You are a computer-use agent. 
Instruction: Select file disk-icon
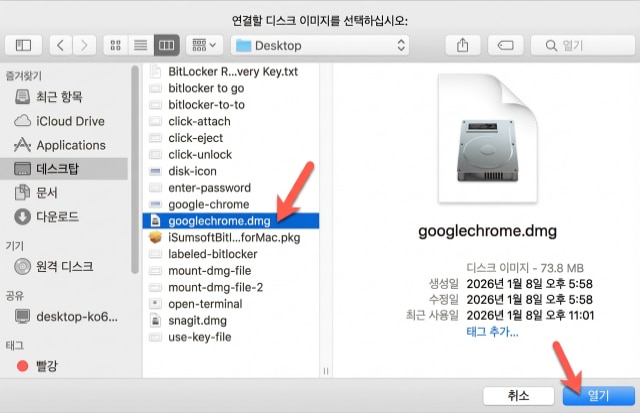point(231,171)
